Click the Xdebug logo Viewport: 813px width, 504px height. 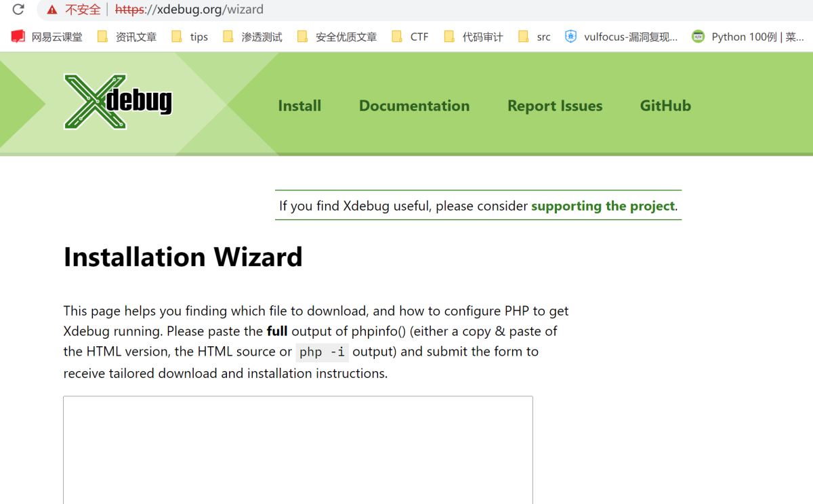[x=118, y=102]
